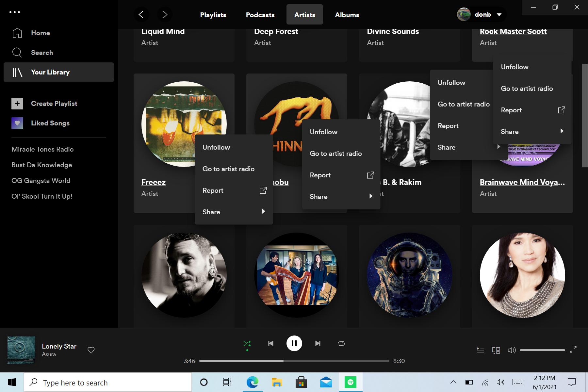Click the astronaut artist thumbnail
588x392 pixels.
coord(409,275)
